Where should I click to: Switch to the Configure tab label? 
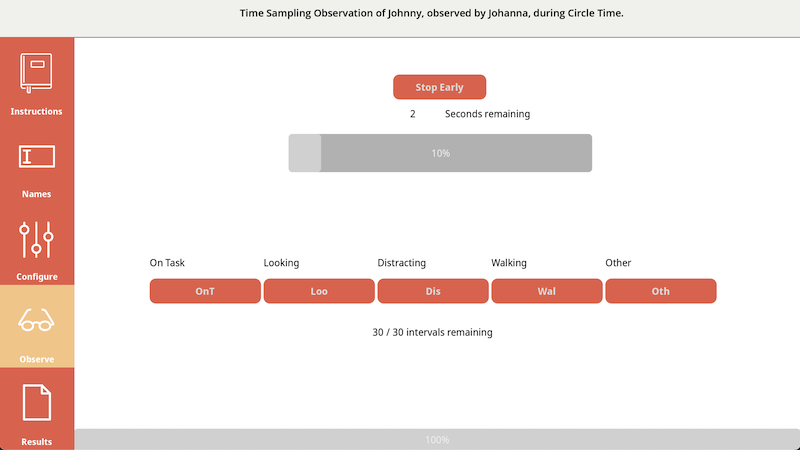(x=37, y=276)
